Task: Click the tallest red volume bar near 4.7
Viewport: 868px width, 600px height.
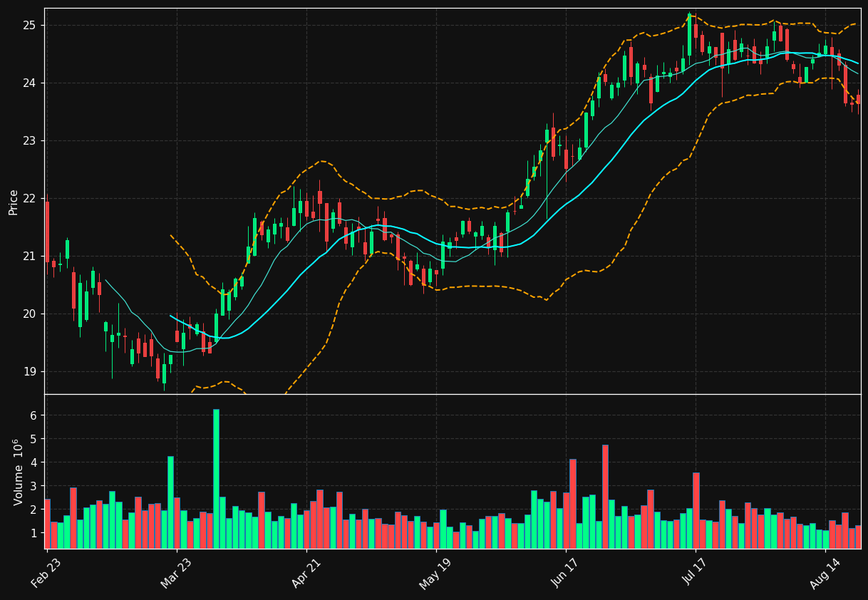Action: (x=605, y=497)
